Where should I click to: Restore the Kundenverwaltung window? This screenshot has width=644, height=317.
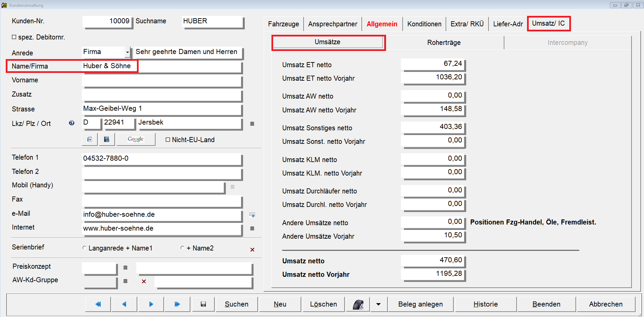pyautogui.click(x=626, y=5)
